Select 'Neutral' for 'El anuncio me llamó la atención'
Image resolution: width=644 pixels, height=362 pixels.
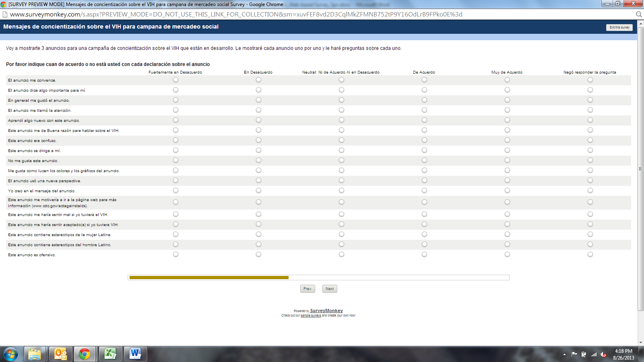pos(341,110)
